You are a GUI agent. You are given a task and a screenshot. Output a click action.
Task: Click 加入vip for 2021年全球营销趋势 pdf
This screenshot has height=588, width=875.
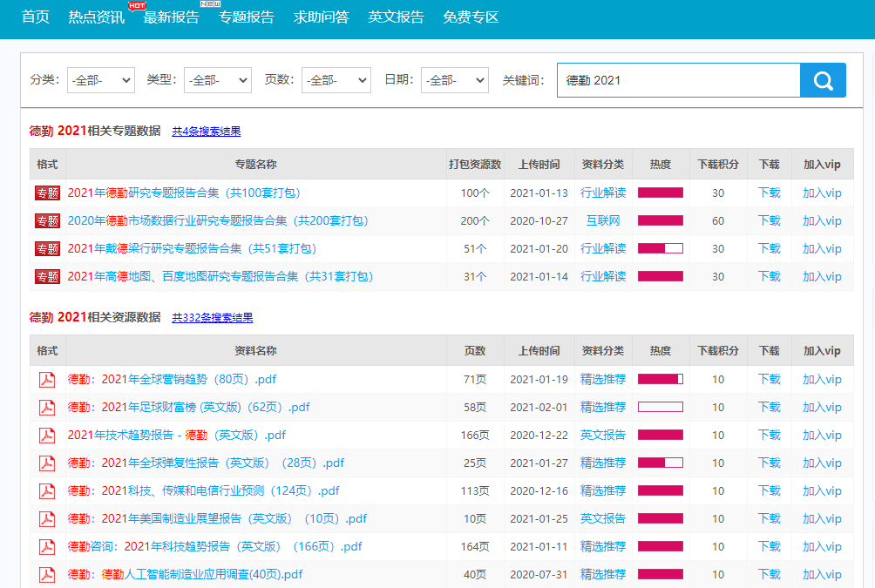click(x=822, y=379)
